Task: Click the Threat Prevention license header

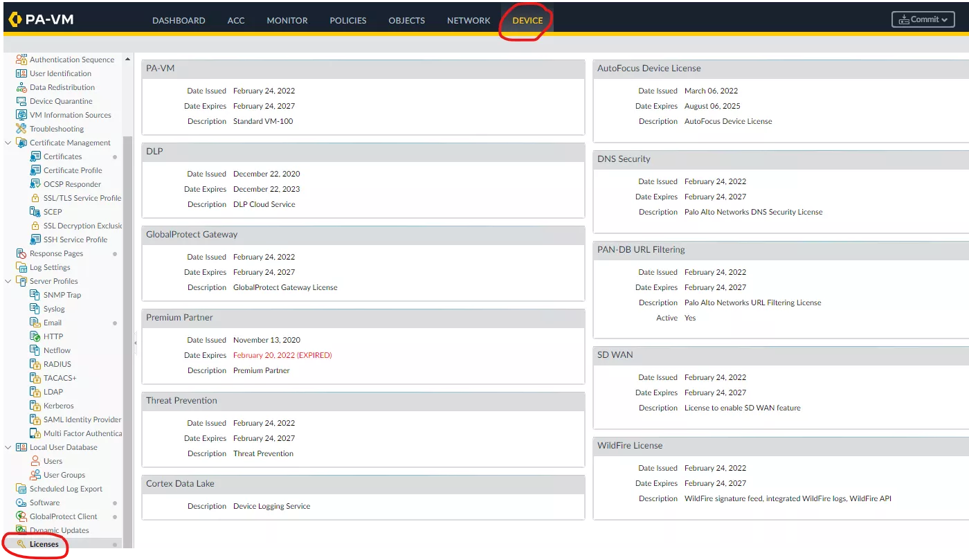Action: click(363, 401)
